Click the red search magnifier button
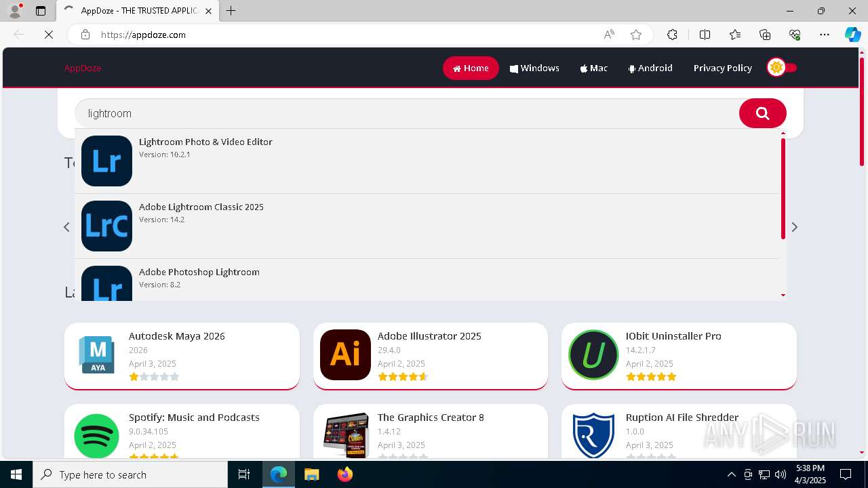The width and height of the screenshot is (868, 488). [x=762, y=113]
